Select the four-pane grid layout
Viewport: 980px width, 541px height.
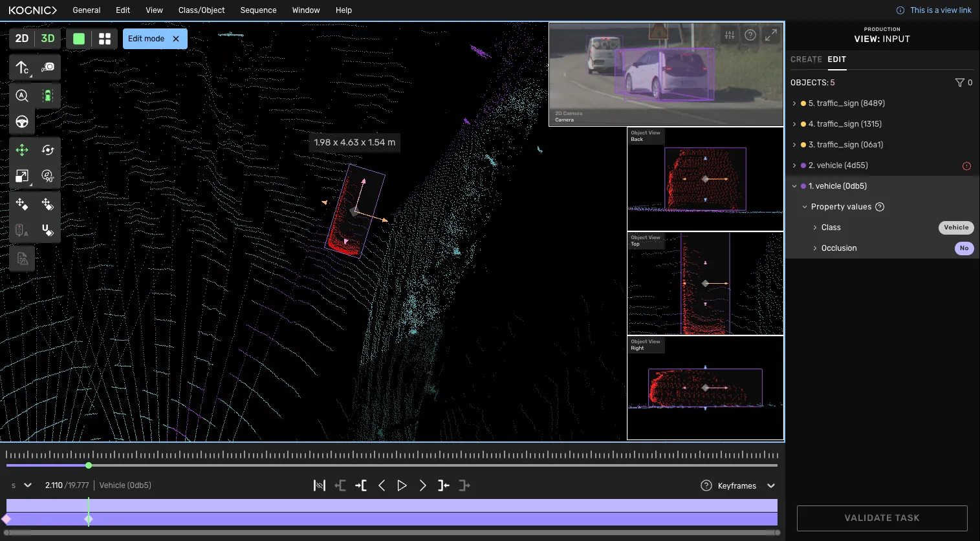105,39
